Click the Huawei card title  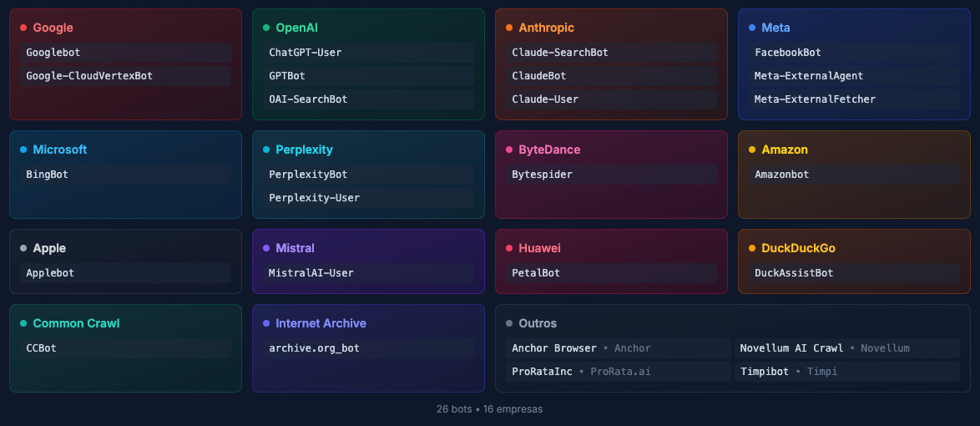coord(539,248)
